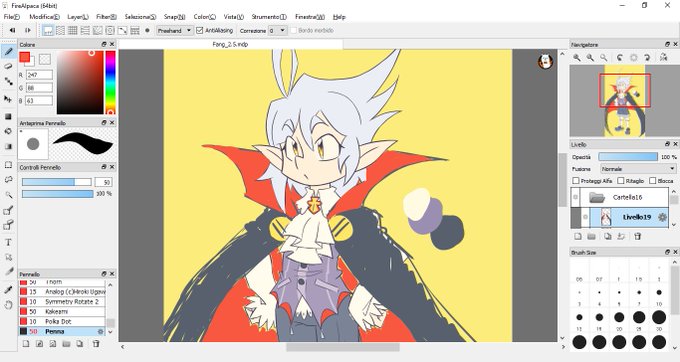The image size is (680, 362).
Task: Select the Brush tool in the left toolbar
Action: pos(8,52)
